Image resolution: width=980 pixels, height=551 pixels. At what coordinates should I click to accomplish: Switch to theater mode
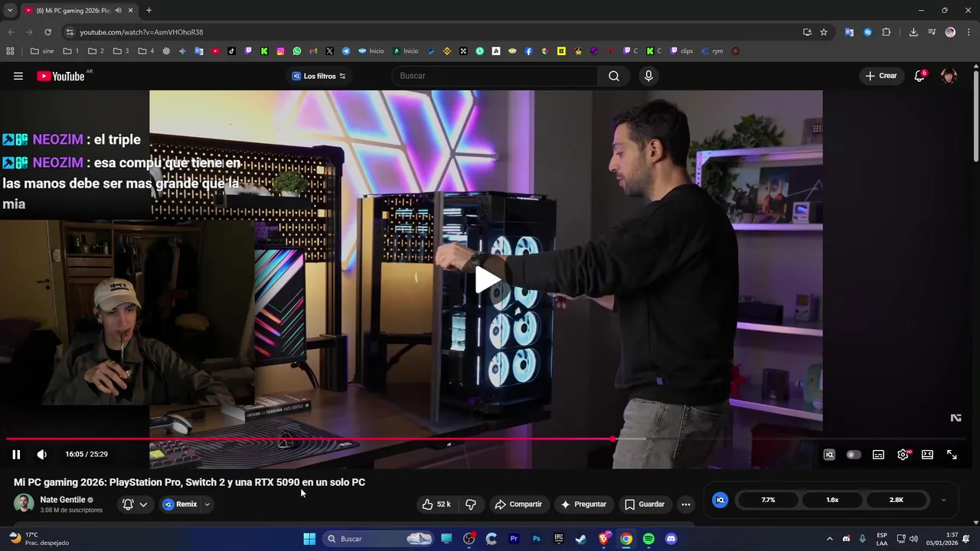pyautogui.click(x=927, y=455)
